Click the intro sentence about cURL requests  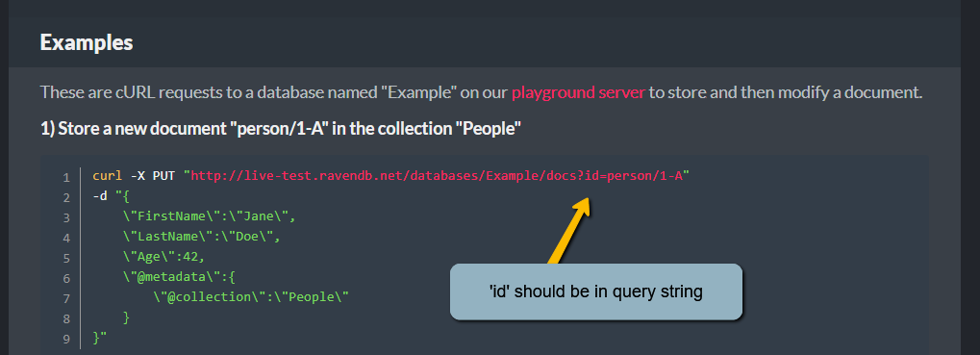click(x=481, y=93)
